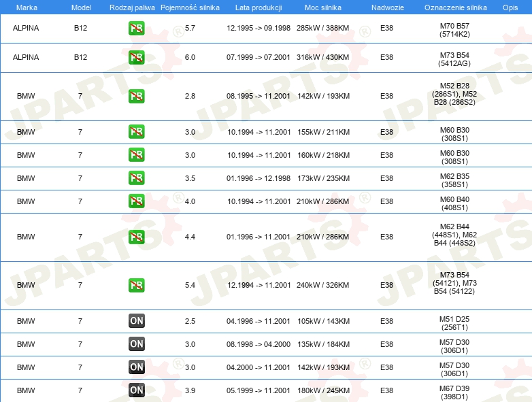Screen dimensions: 532x402
Task: Click engine capacity 6.0
Action: coord(190,57)
